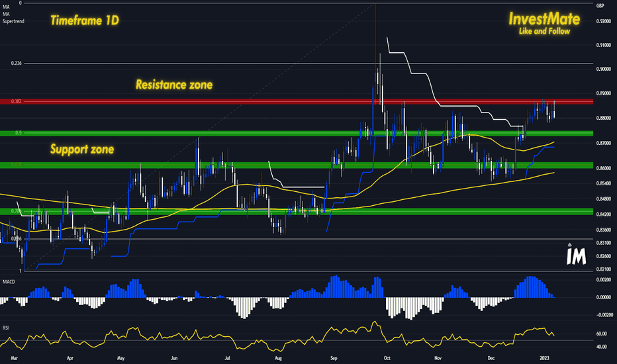
Task: Click the 2023 label on time axis
Action: click(x=545, y=359)
